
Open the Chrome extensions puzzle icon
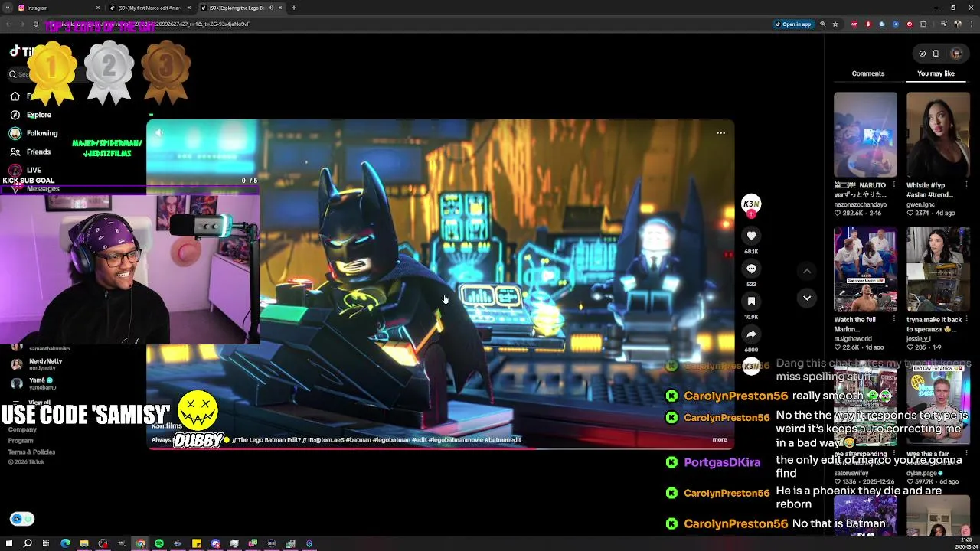coord(923,24)
